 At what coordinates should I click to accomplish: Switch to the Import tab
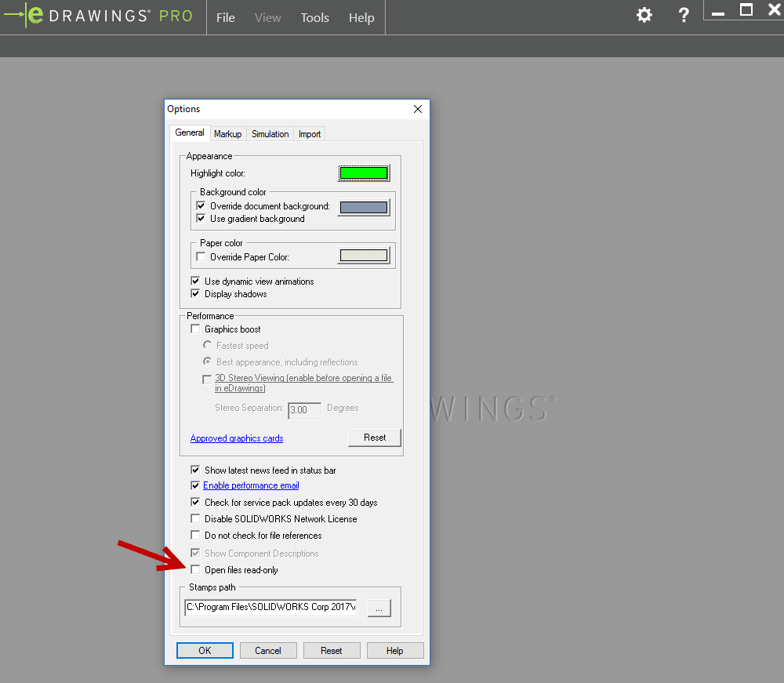(x=310, y=134)
